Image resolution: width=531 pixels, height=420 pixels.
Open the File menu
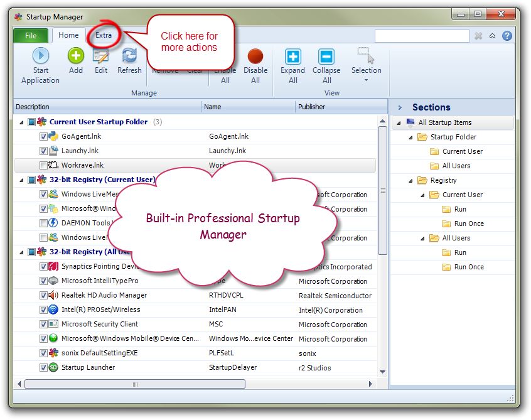point(31,36)
